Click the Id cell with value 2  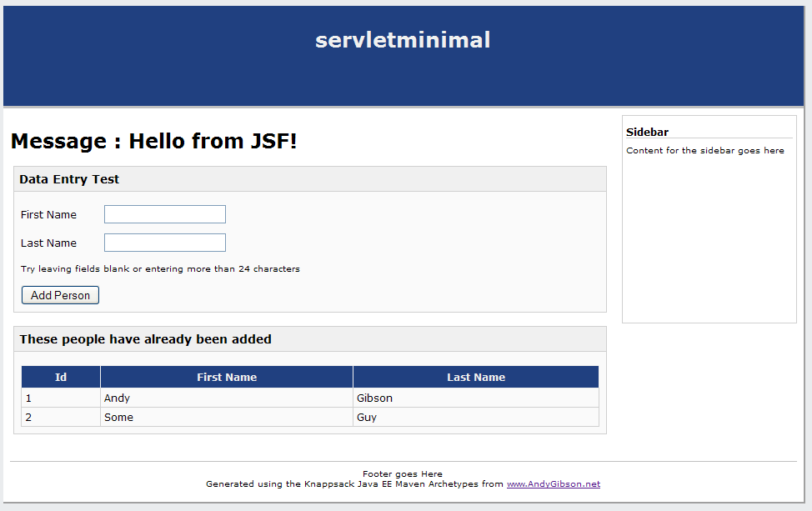click(x=61, y=418)
